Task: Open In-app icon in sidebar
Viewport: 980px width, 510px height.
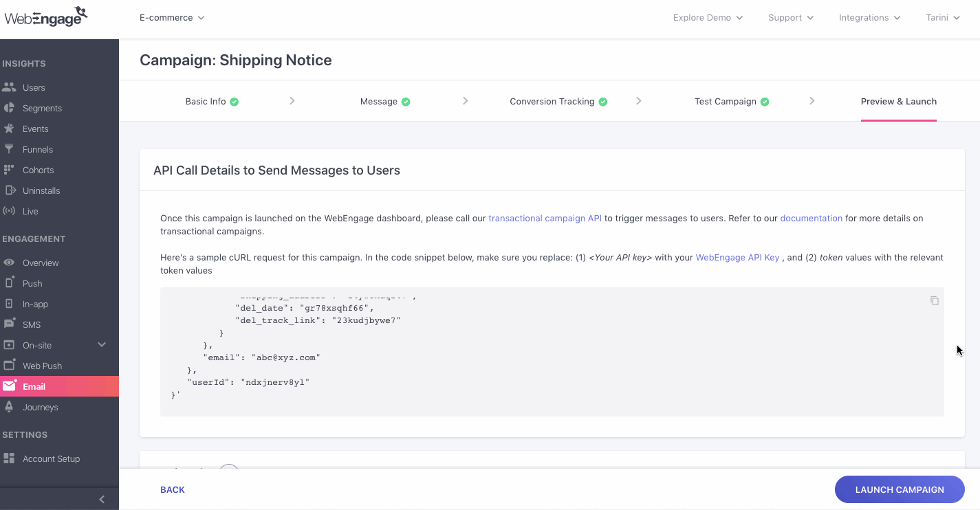Action: 9,304
